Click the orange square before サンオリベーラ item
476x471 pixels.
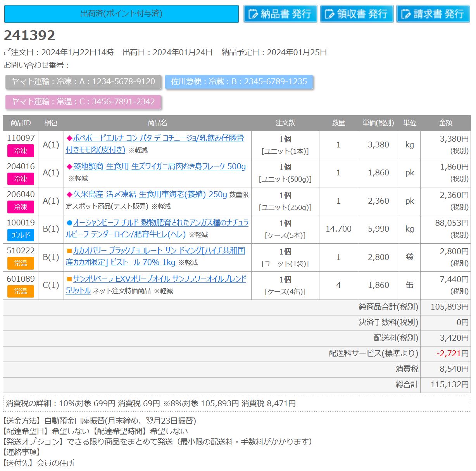(70, 279)
